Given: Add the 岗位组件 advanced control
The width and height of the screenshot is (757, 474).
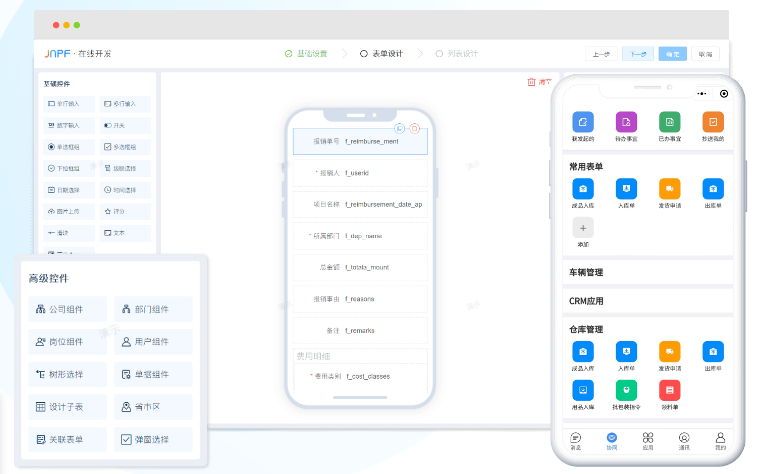Looking at the screenshot, I should point(68,342).
